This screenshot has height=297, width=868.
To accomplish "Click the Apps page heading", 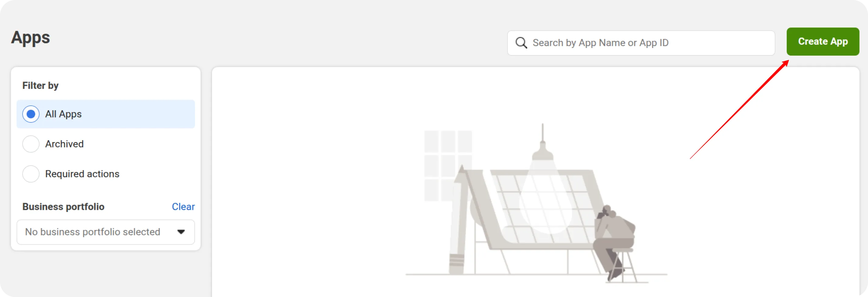I will [30, 38].
